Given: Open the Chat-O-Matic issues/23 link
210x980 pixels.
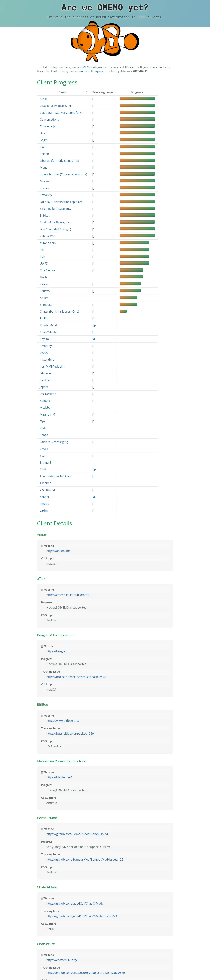Looking at the screenshot, I should (82, 916).
